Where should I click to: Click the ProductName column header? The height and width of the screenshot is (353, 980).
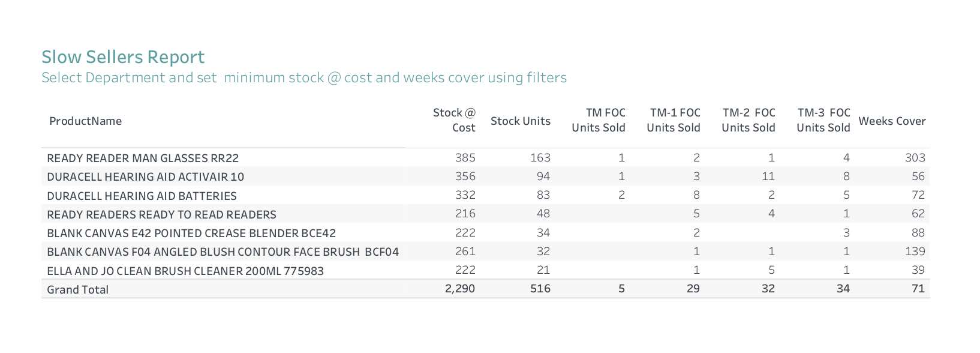[x=85, y=121]
